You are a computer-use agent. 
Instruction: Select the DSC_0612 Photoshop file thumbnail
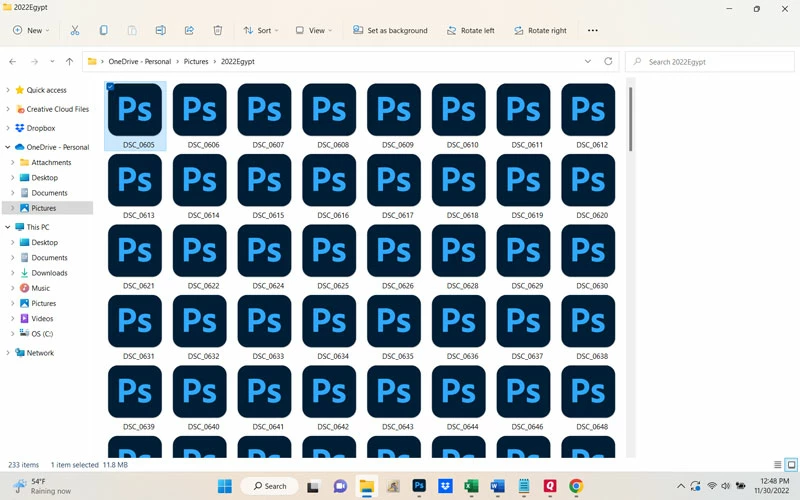point(588,110)
